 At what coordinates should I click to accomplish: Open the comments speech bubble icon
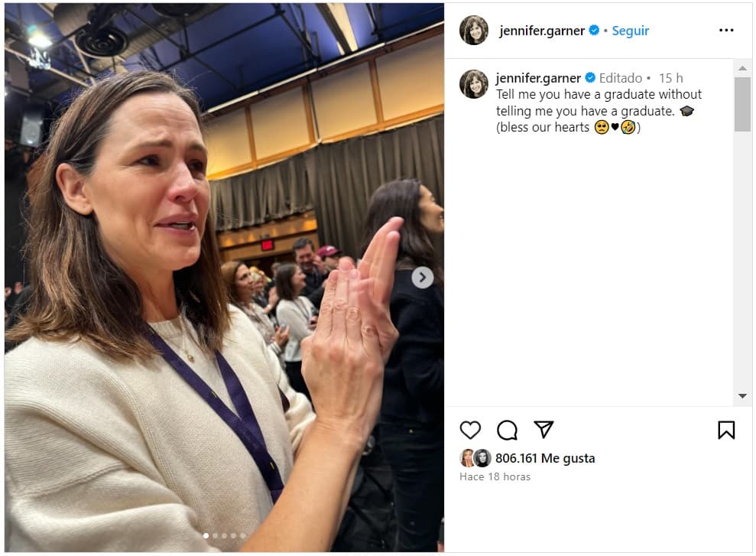[507, 431]
